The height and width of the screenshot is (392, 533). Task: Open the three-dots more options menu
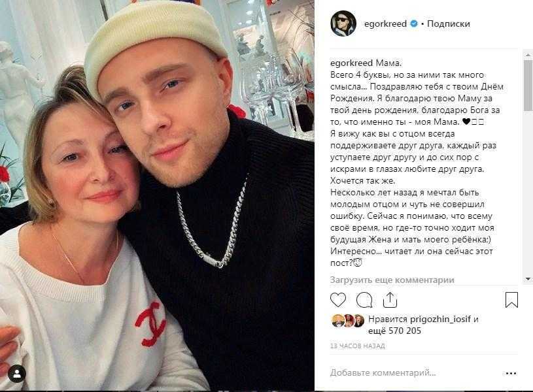click(x=511, y=373)
